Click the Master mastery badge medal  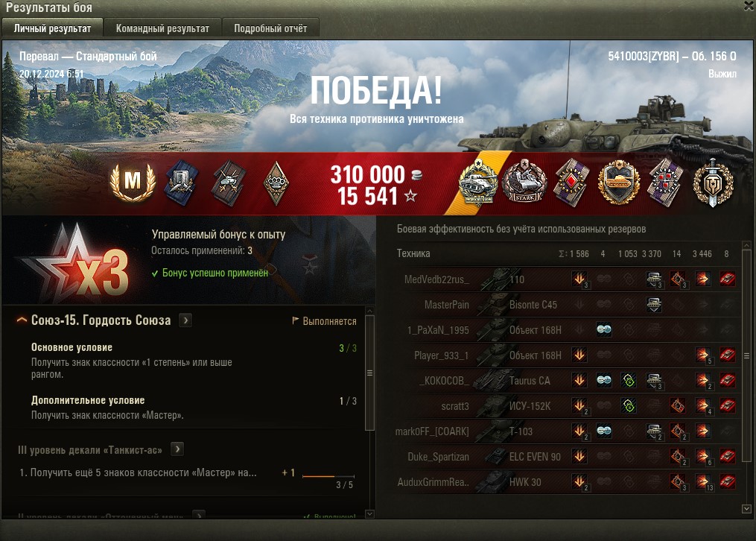coord(133,182)
